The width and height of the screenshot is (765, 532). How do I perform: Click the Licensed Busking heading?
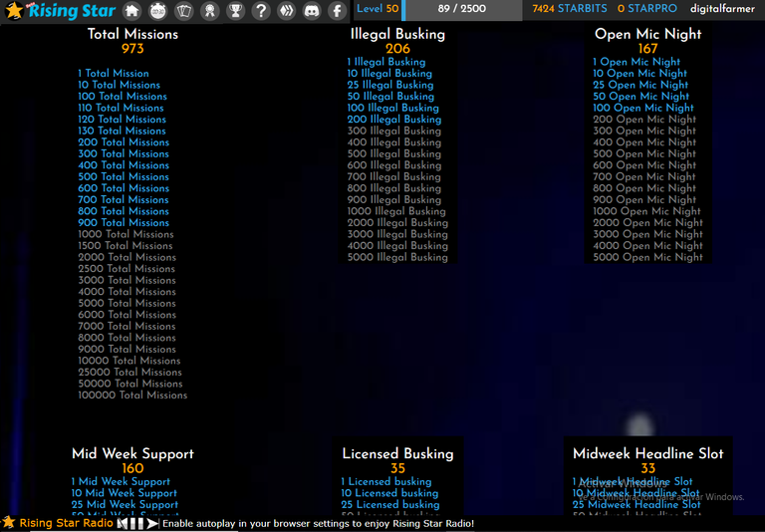397,453
